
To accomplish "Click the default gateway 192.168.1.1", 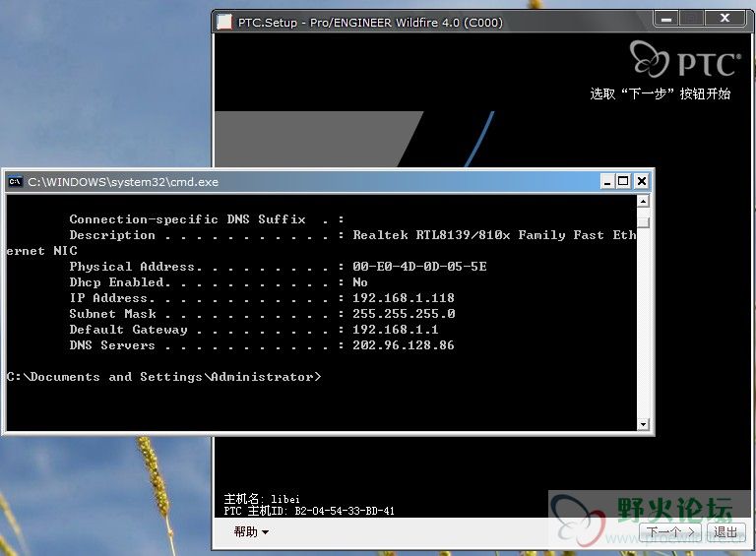I will (x=396, y=330).
